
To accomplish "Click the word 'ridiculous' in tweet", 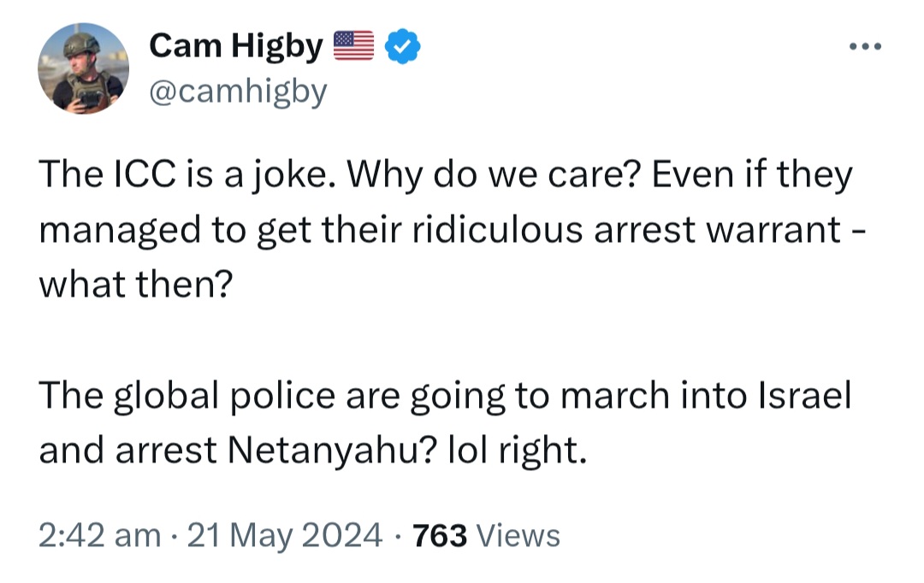I will [x=497, y=229].
